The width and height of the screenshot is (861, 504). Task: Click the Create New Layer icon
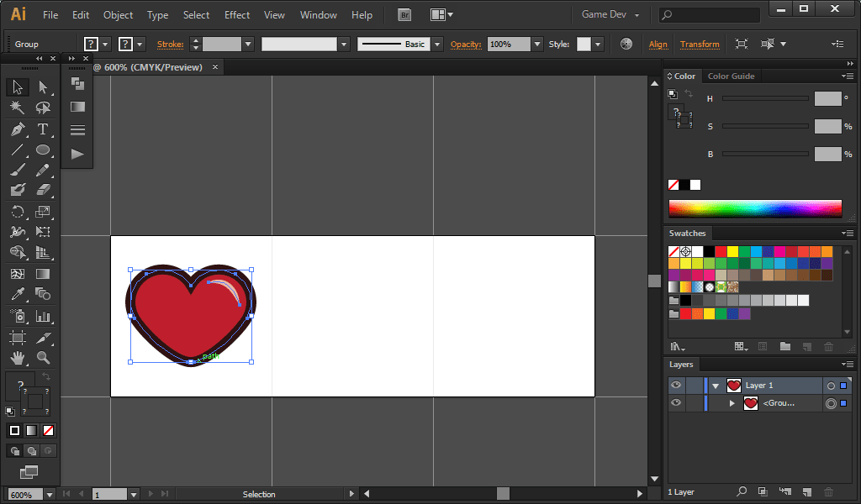[x=806, y=491]
